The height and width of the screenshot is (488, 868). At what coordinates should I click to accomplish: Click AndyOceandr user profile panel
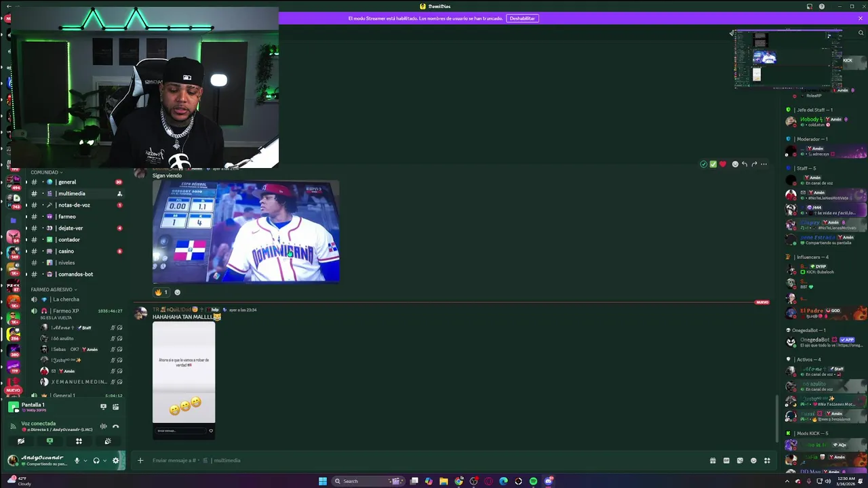37,460
